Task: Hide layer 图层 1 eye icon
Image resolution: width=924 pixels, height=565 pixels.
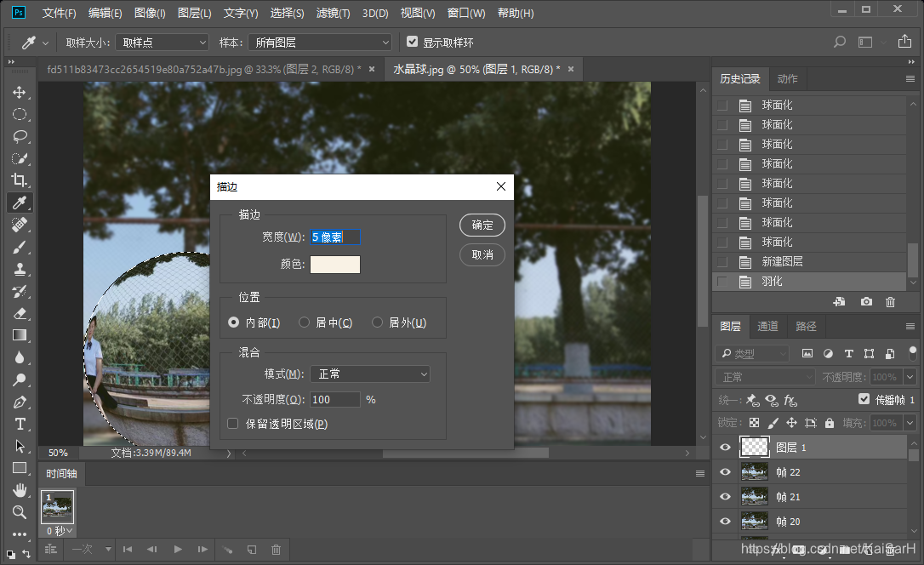Action: pyautogui.click(x=725, y=448)
